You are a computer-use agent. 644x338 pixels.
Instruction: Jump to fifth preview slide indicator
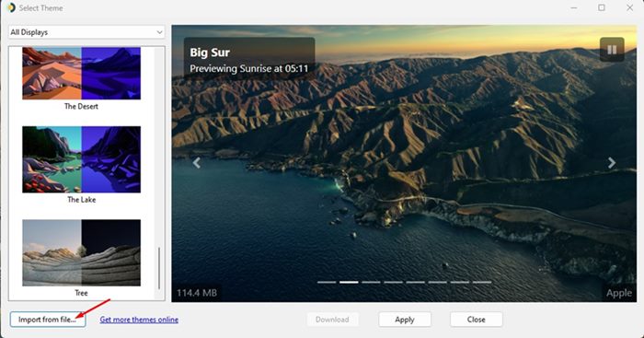click(x=415, y=282)
